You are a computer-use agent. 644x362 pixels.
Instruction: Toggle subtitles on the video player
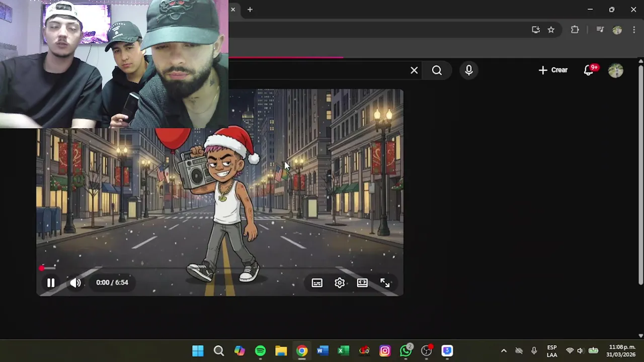(x=317, y=283)
